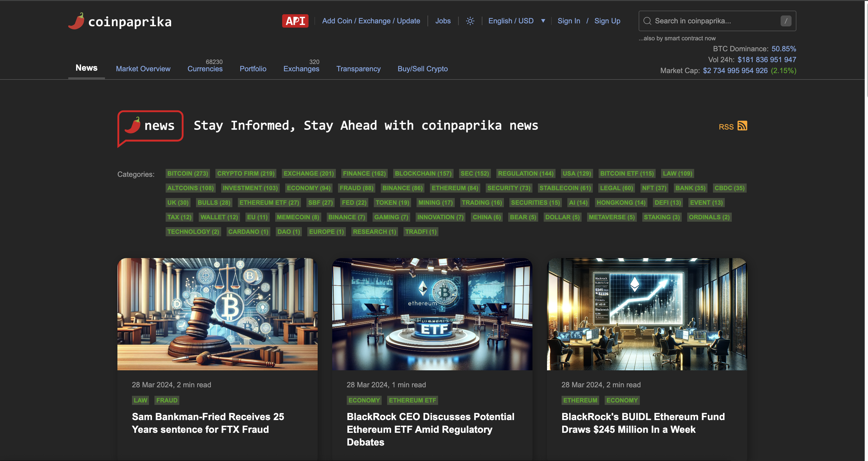Viewport: 868px width, 461px height.
Task: Open the gavel and Bitcoin article thumbnail
Action: click(217, 314)
